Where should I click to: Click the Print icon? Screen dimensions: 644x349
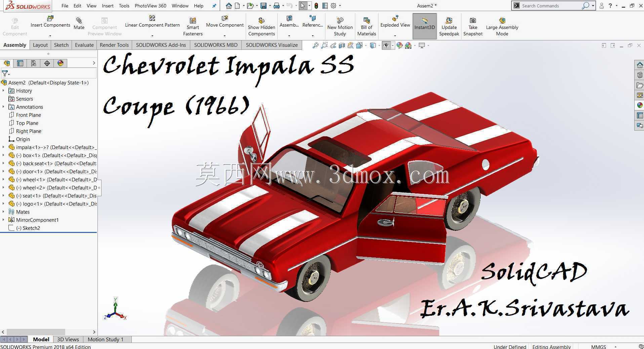(276, 6)
